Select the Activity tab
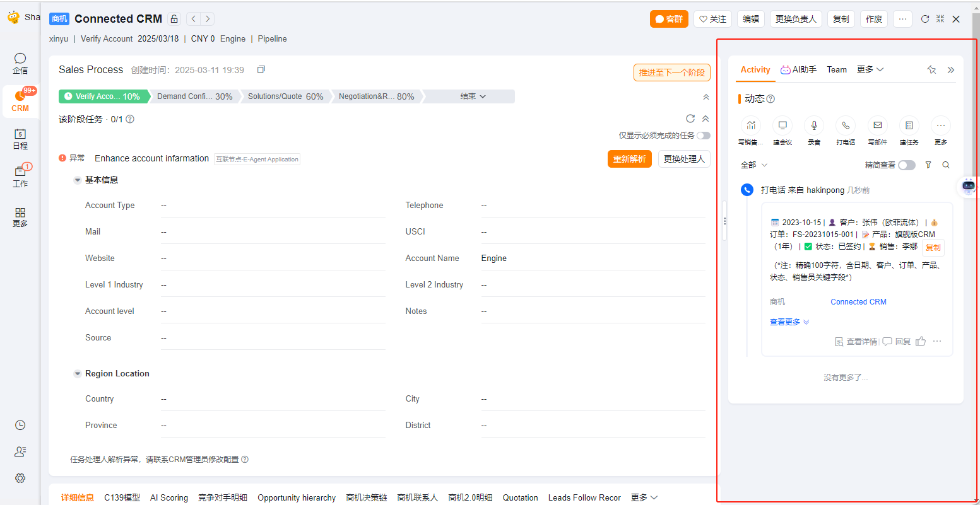 [x=755, y=69]
